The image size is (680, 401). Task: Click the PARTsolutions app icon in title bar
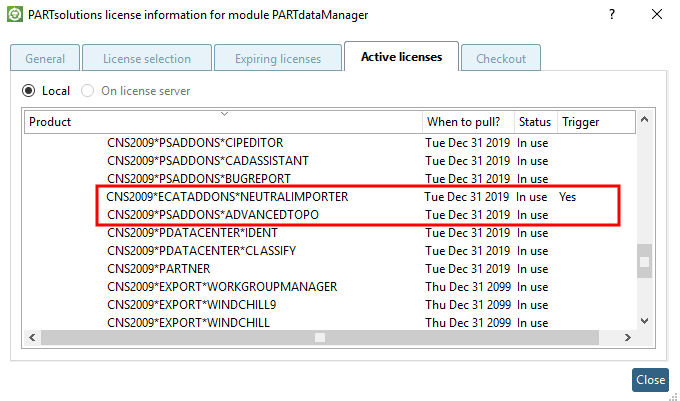click(x=16, y=14)
